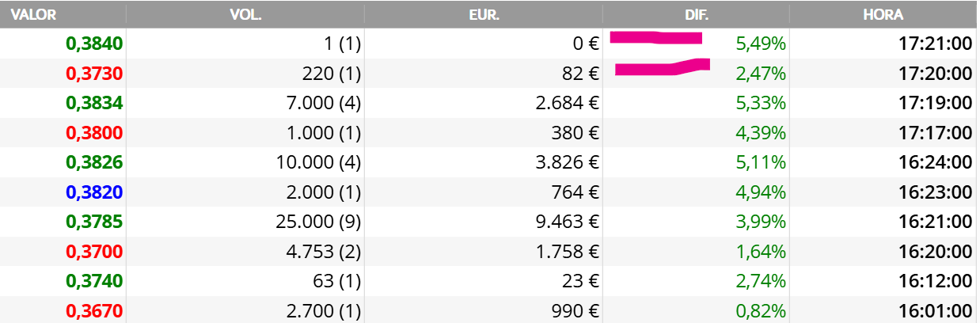Select the 0,82% difference value
The height and width of the screenshot is (323, 980).
click(x=761, y=311)
